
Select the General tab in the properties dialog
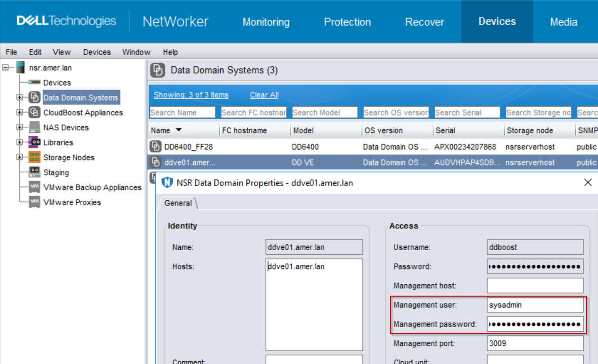pos(178,203)
